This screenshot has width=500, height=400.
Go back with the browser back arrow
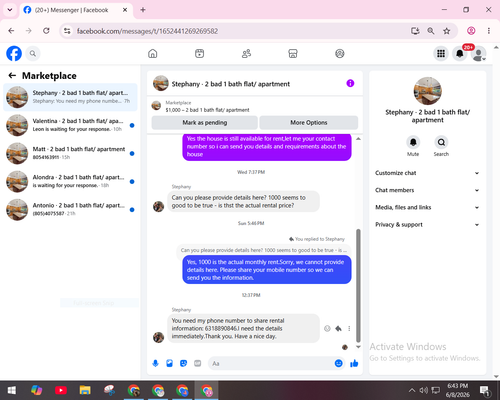11,31
